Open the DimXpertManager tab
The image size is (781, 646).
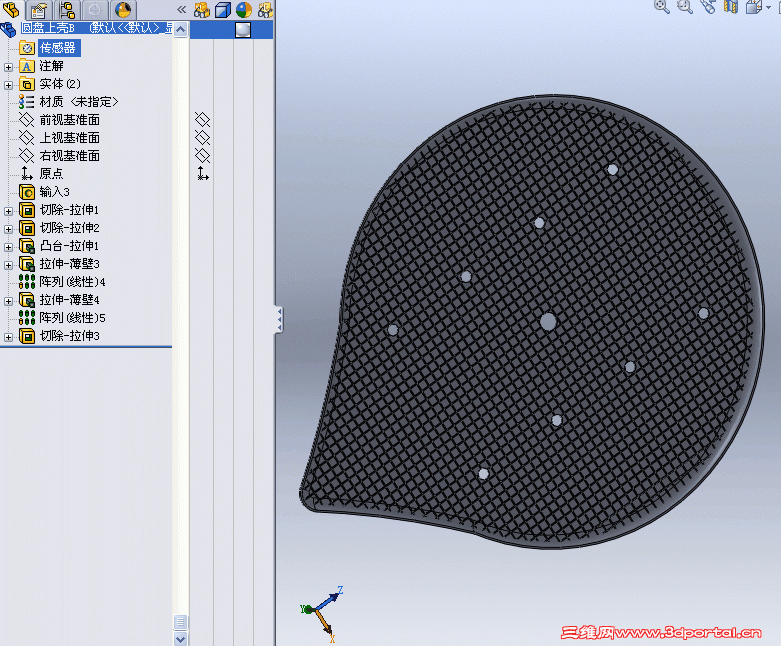95,9
